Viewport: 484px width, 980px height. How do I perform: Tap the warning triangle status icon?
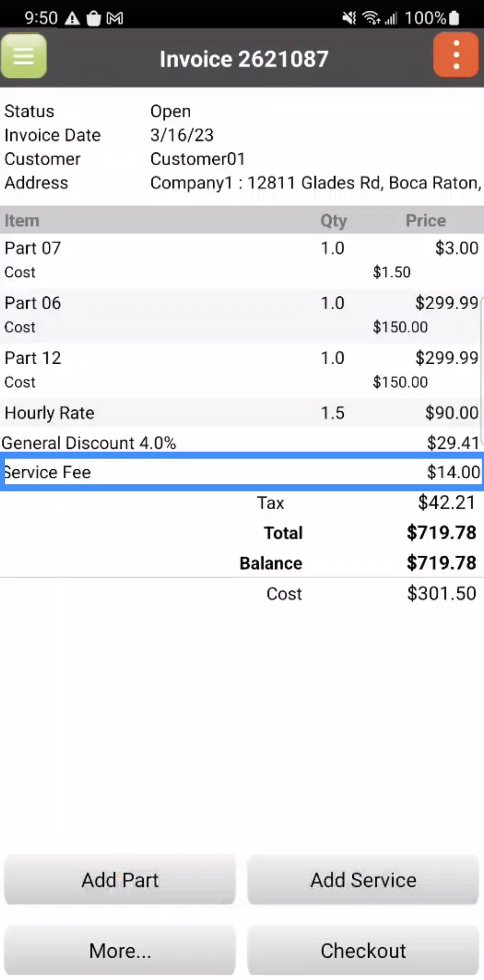[72, 18]
